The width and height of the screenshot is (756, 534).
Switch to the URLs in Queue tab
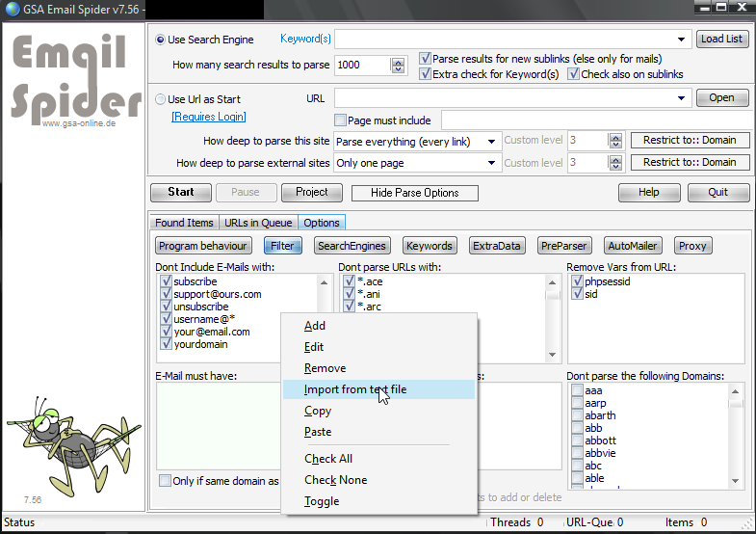point(258,223)
